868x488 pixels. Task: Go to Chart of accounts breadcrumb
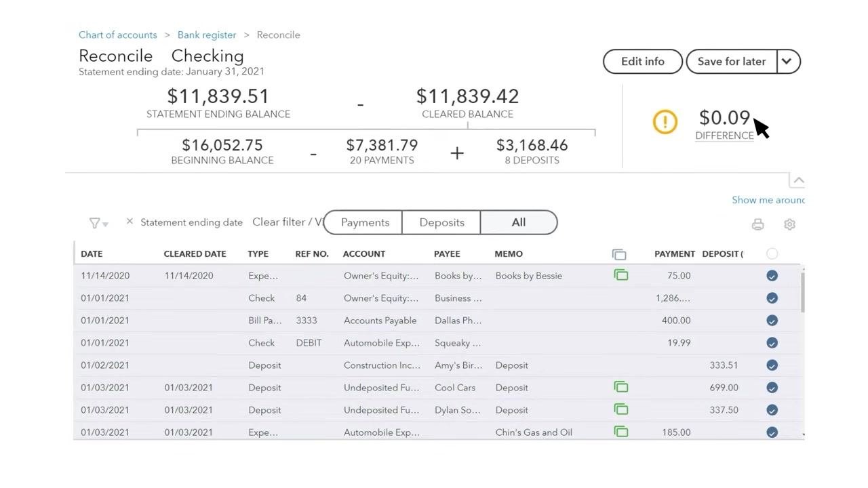[117, 35]
